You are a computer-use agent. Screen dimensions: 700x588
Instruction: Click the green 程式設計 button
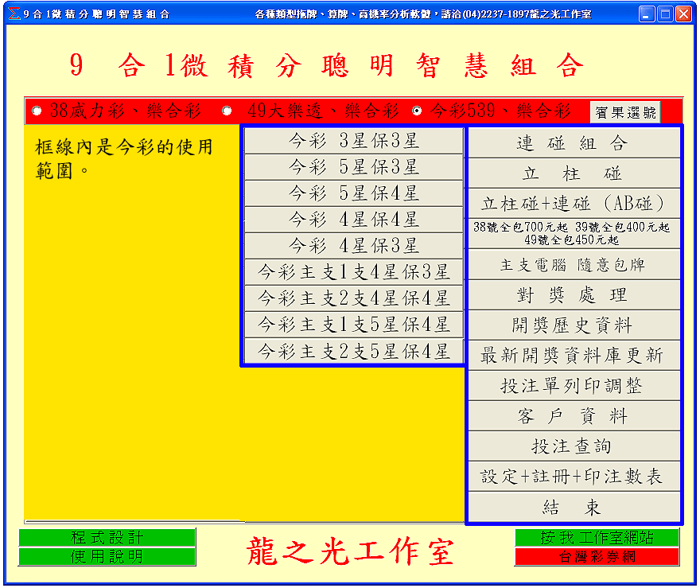point(107,538)
